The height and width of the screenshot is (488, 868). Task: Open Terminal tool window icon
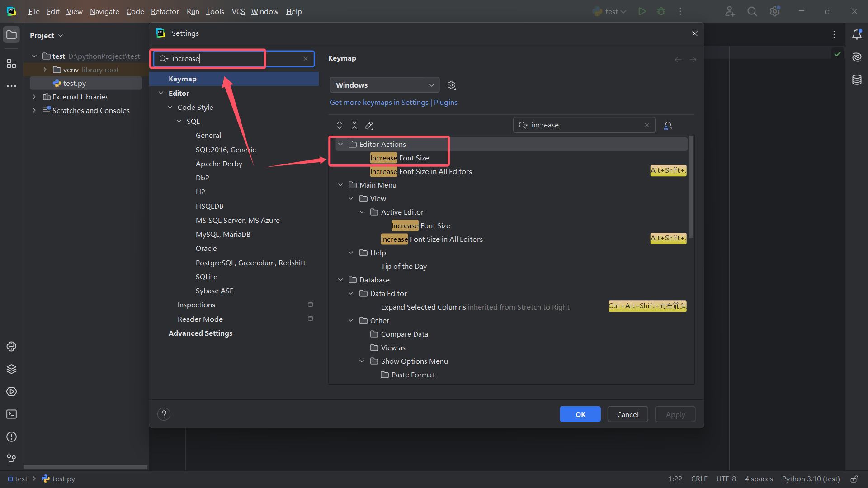(x=12, y=414)
